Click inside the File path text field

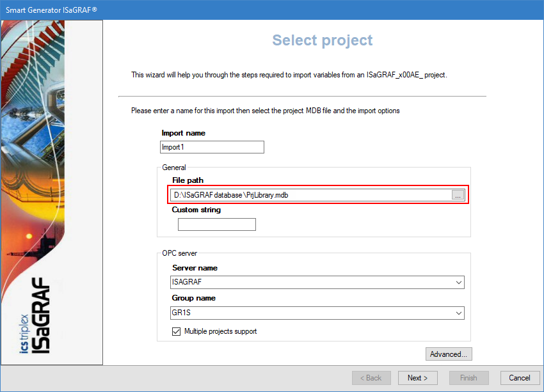pyautogui.click(x=309, y=196)
